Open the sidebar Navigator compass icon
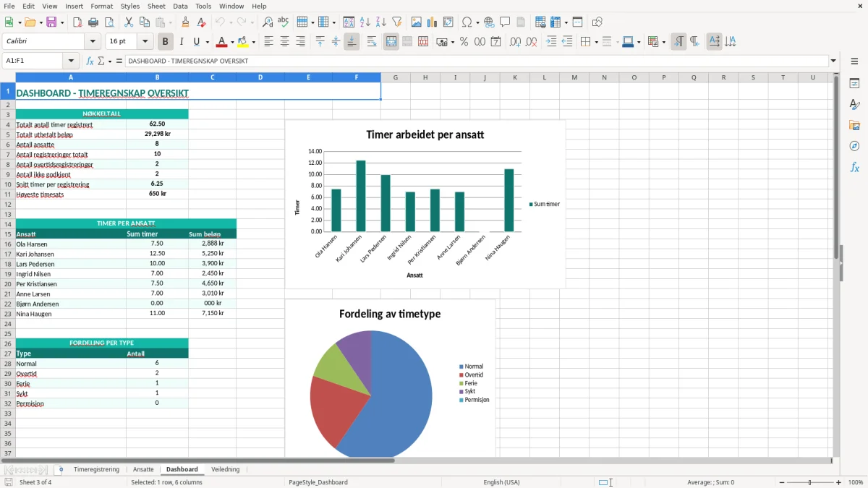Viewport: 868px width, 488px height. (x=854, y=146)
